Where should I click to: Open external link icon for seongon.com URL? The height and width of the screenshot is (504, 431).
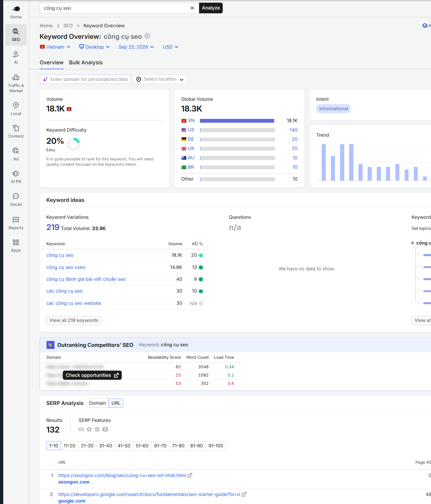190,475
